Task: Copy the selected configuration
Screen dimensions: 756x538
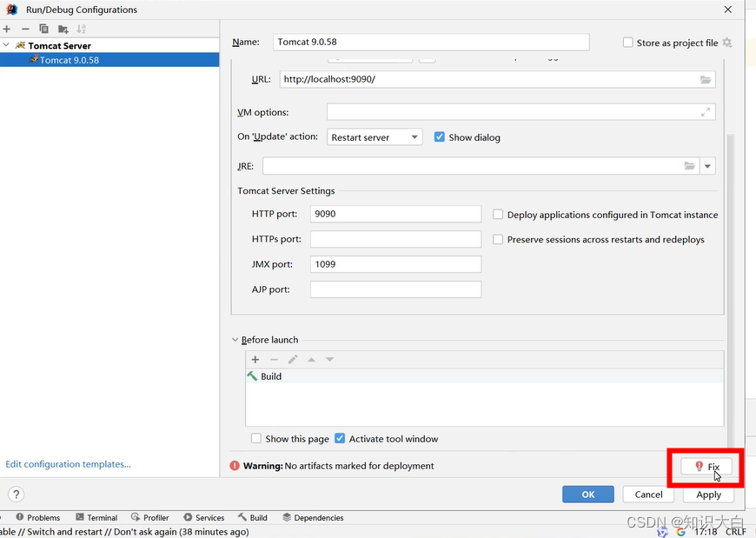Action: coord(43,29)
